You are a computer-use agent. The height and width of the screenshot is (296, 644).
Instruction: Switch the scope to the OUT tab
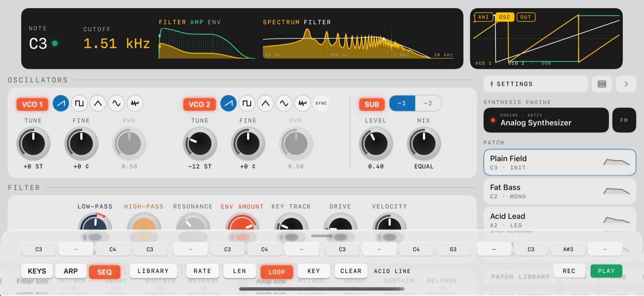tap(526, 17)
